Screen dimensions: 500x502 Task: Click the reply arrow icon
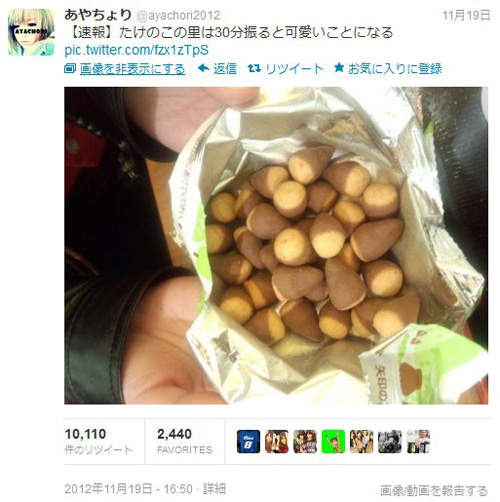(203, 68)
